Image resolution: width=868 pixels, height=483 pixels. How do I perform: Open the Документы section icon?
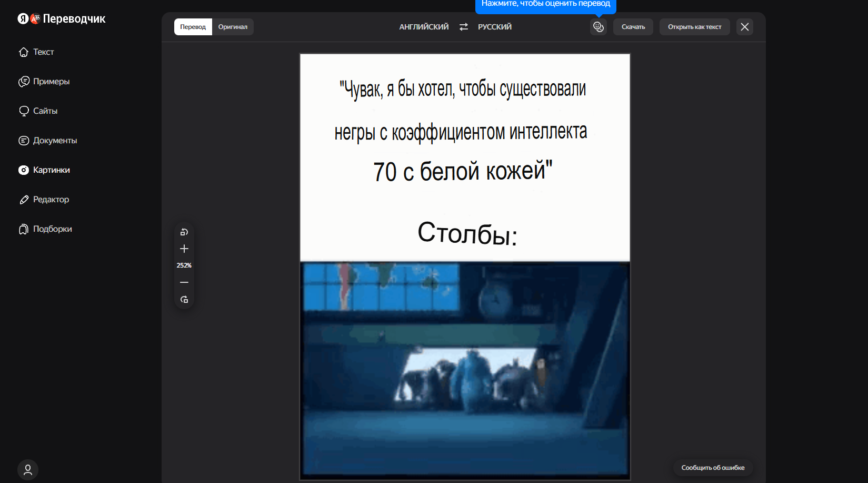tap(24, 141)
